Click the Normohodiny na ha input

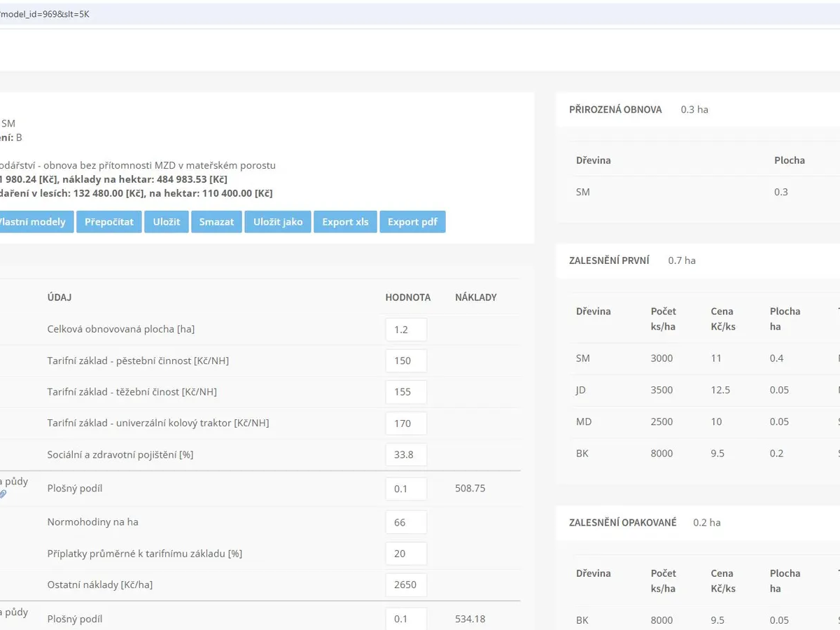tap(406, 522)
